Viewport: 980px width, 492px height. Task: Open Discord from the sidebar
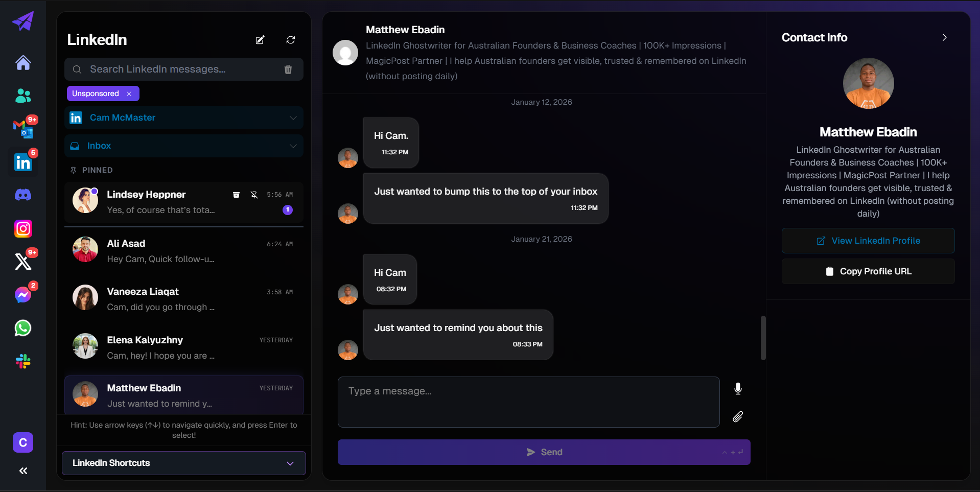coord(22,195)
